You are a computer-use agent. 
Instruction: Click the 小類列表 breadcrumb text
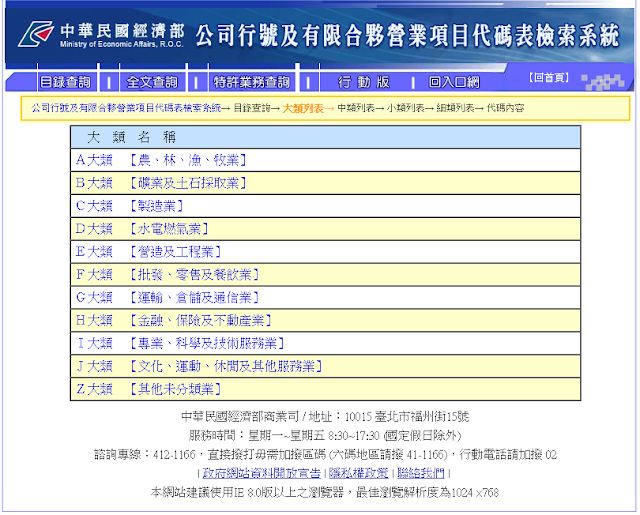[405, 108]
